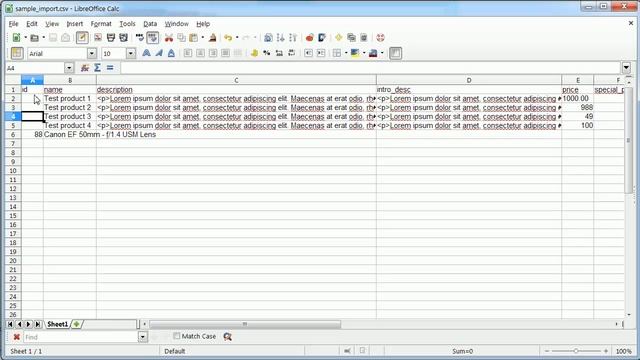Viewport: 640px width, 360px height.
Task: Run Spelling check icon
Action: 140,38
